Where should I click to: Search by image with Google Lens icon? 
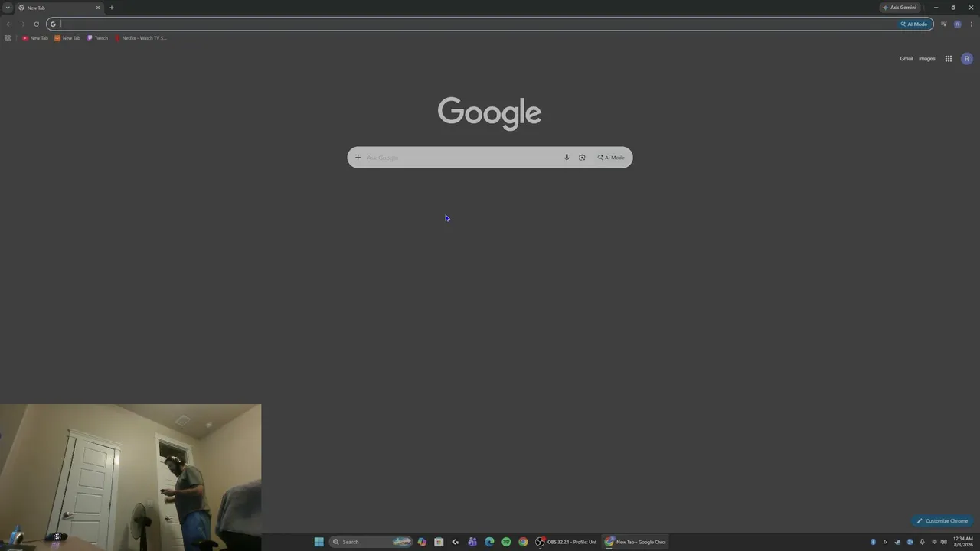pyautogui.click(x=582, y=158)
